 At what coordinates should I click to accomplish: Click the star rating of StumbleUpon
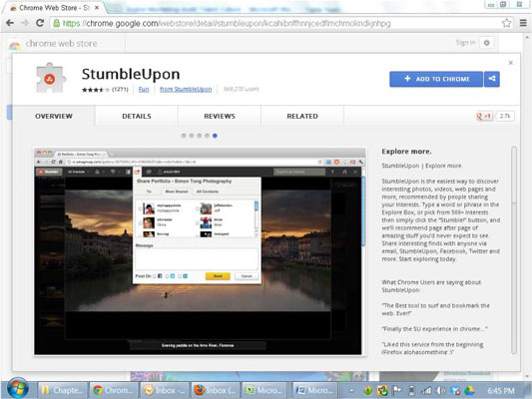tap(96, 90)
